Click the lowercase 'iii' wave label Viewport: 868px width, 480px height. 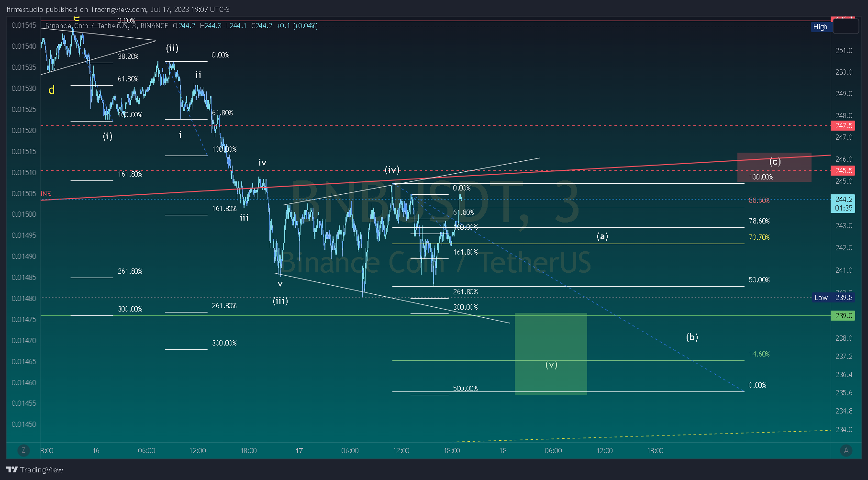coord(244,218)
